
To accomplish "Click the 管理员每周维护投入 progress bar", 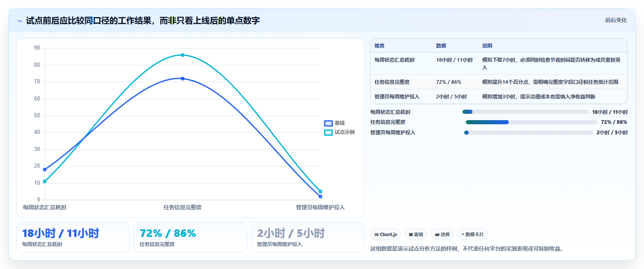I will point(528,133).
